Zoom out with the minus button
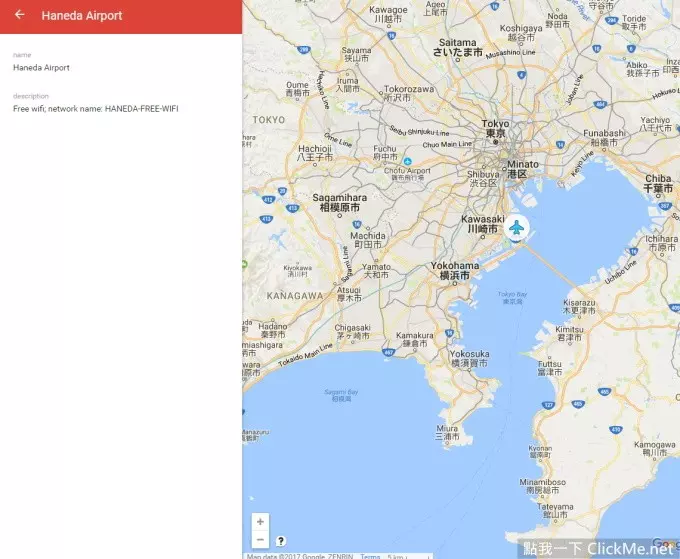This screenshot has width=680, height=559. pyautogui.click(x=260, y=539)
